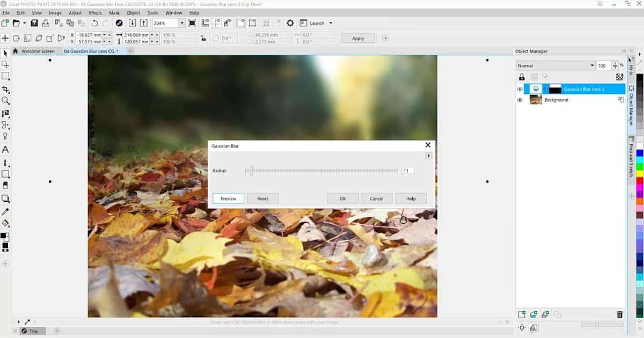Viewport: 644px width, 338px height.
Task: Click the Preview button
Action: click(228, 199)
